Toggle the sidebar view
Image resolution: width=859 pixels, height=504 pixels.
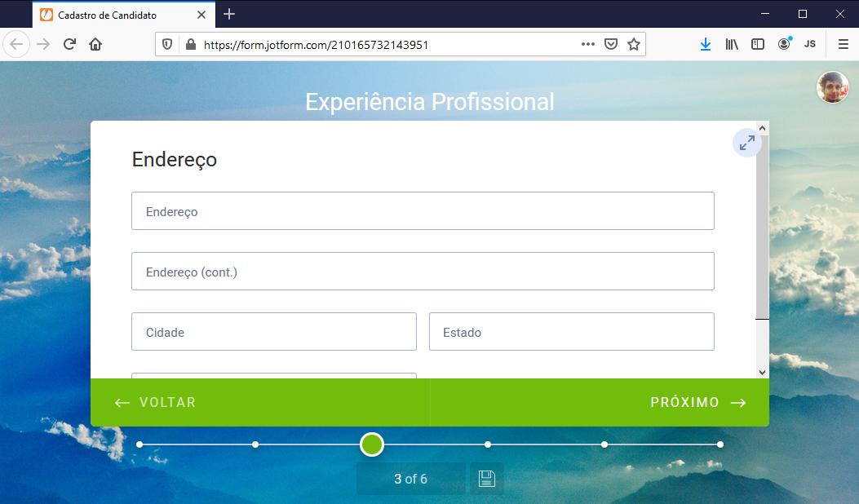click(x=758, y=44)
